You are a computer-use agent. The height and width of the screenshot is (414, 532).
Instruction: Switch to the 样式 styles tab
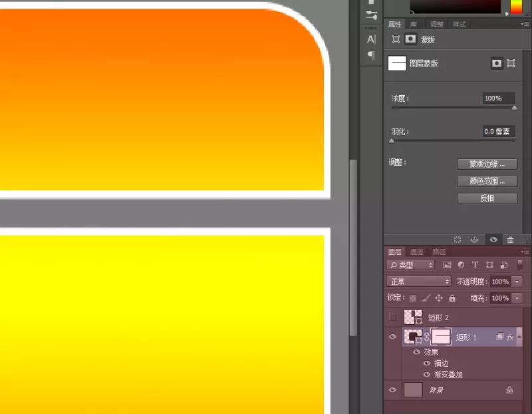point(459,25)
